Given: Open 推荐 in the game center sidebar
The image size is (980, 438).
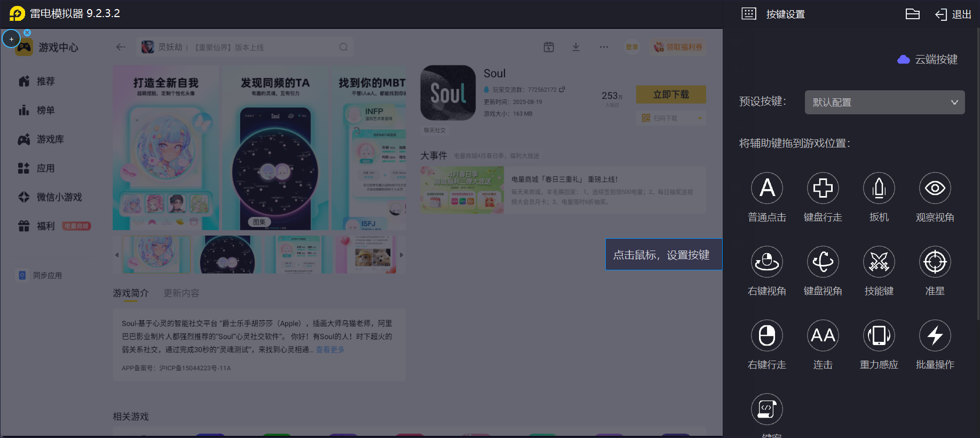Looking at the screenshot, I should point(37,81).
